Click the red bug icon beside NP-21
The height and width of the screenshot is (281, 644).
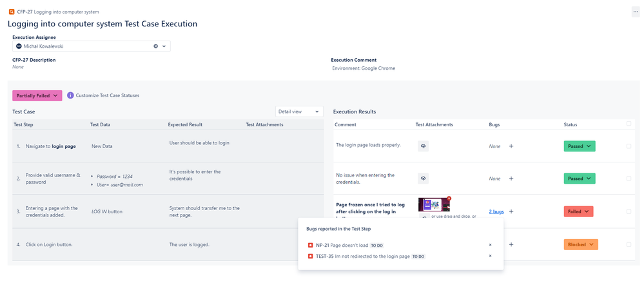(x=311, y=246)
